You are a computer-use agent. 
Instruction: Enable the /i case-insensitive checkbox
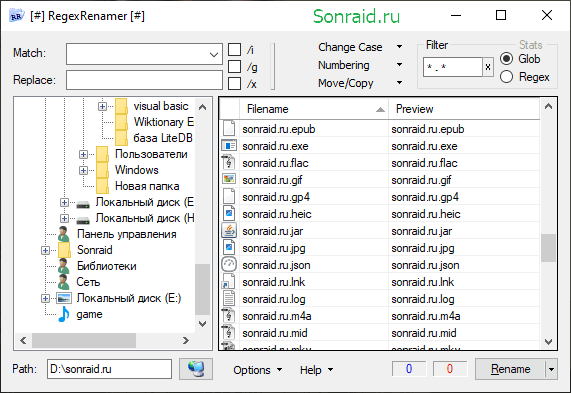[x=235, y=50]
